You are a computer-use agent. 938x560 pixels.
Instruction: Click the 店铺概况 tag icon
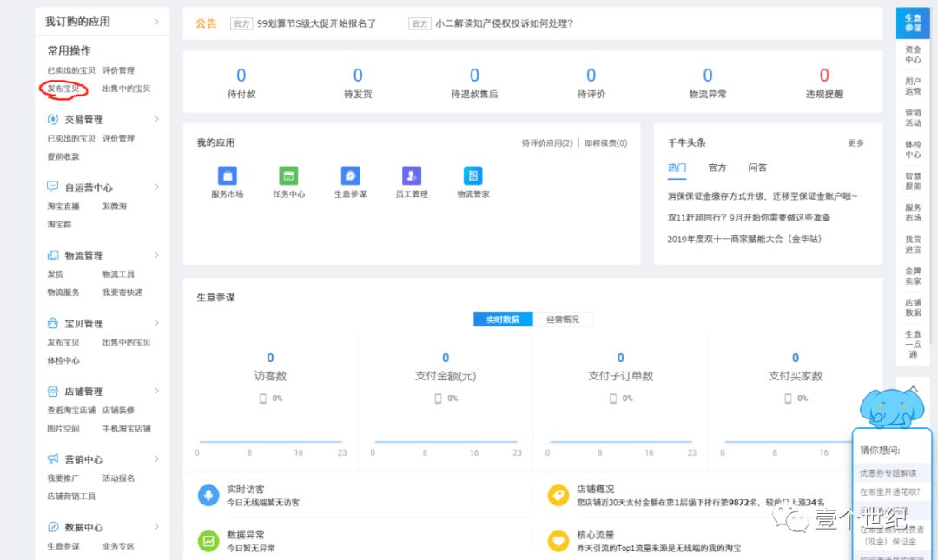[x=558, y=495]
